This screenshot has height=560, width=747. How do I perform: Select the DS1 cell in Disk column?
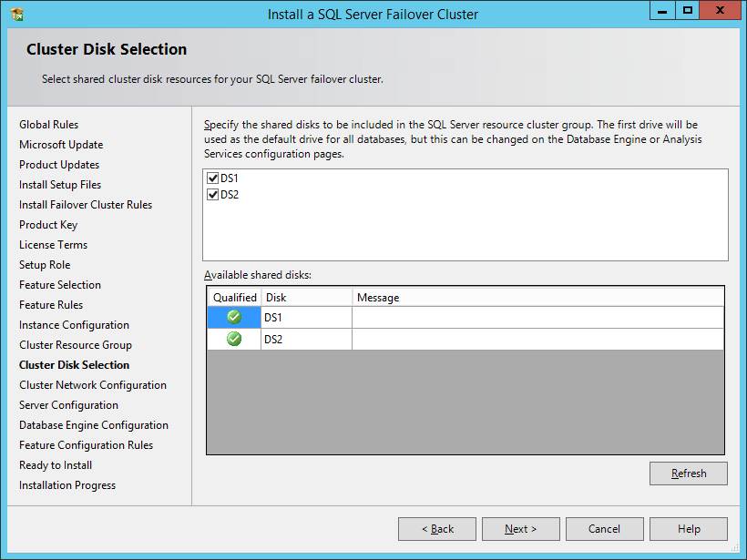click(307, 318)
